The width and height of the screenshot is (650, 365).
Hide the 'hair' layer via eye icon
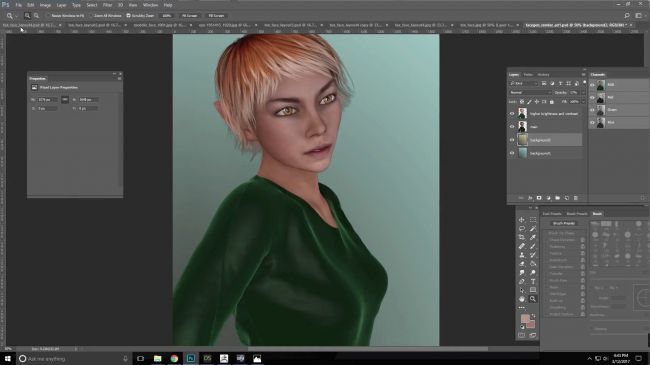coord(512,127)
